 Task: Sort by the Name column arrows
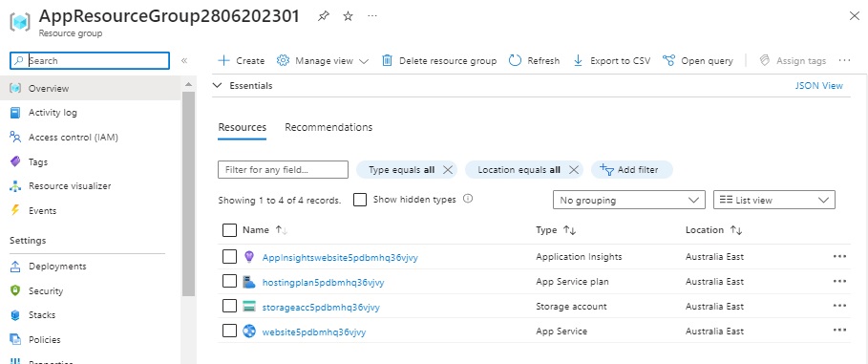point(281,230)
